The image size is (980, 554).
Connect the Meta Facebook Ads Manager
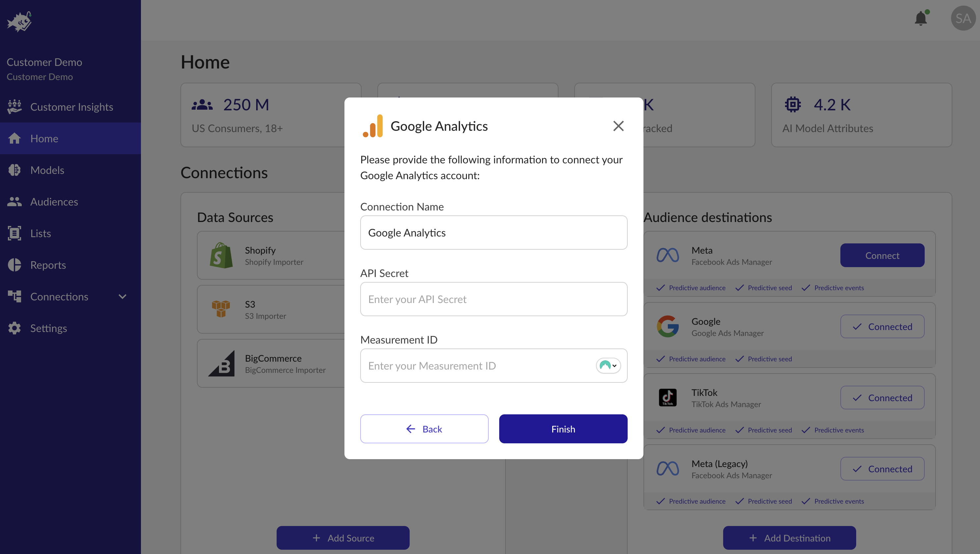pyautogui.click(x=882, y=255)
